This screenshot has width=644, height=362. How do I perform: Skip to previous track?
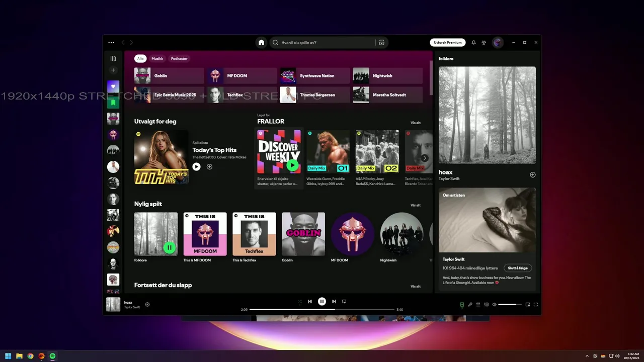pos(310,302)
